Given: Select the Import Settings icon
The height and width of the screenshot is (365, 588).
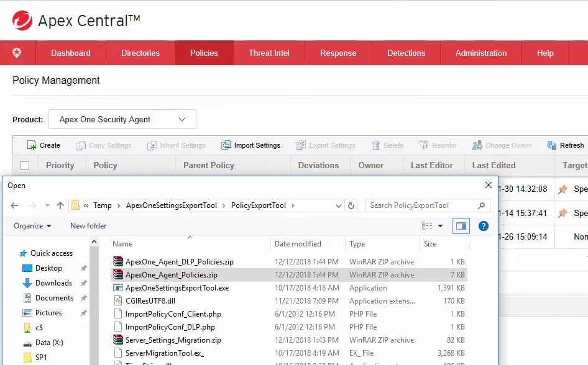Looking at the screenshot, I should click(x=227, y=145).
